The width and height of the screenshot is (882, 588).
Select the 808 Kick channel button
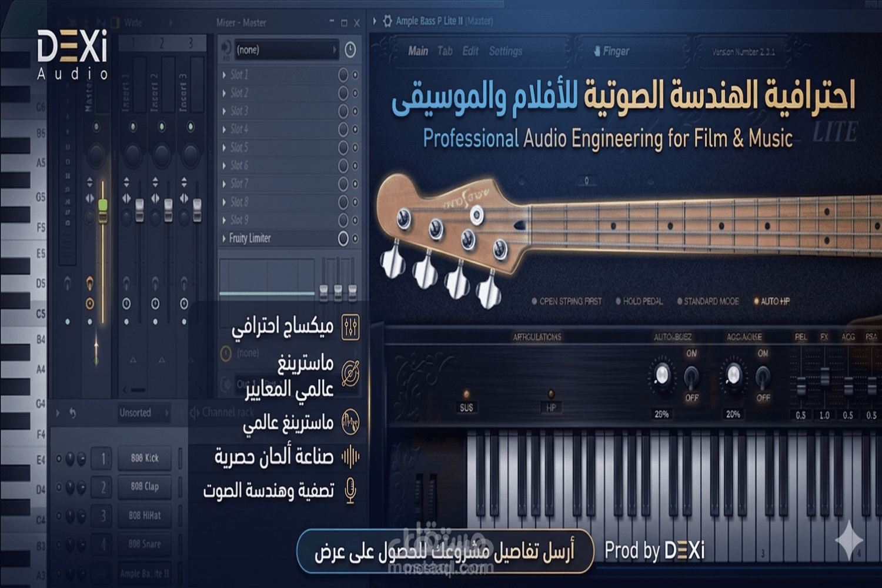145,458
